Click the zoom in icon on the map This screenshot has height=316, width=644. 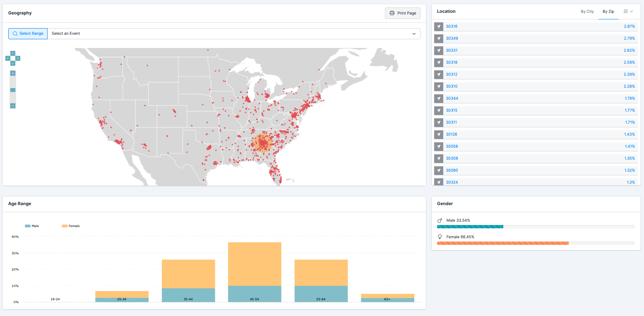click(13, 73)
